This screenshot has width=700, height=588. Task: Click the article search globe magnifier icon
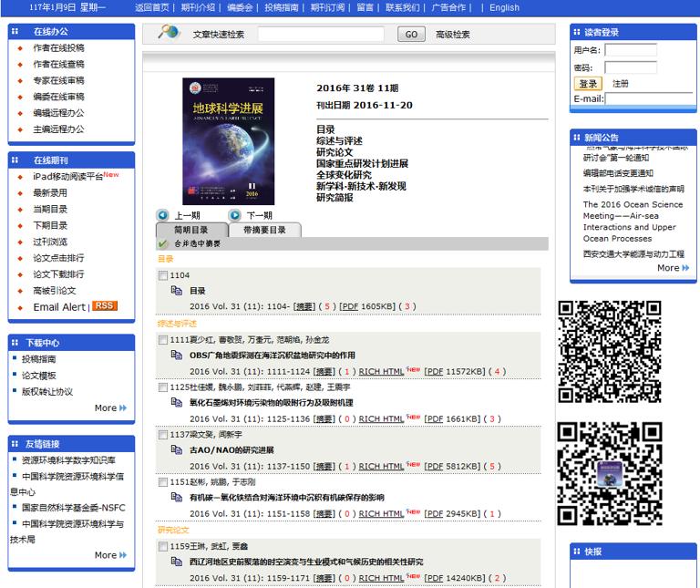(169, 33)
